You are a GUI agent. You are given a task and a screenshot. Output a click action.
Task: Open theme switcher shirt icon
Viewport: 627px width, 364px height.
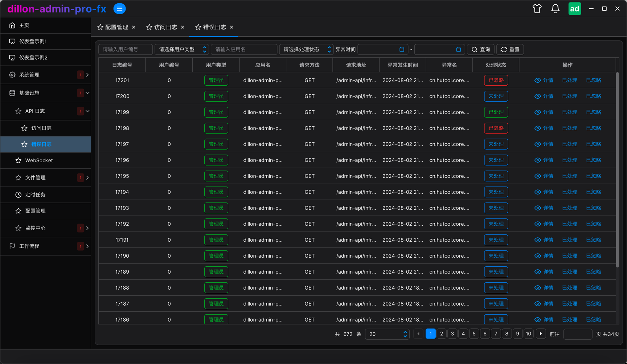[x=537, y=9]
